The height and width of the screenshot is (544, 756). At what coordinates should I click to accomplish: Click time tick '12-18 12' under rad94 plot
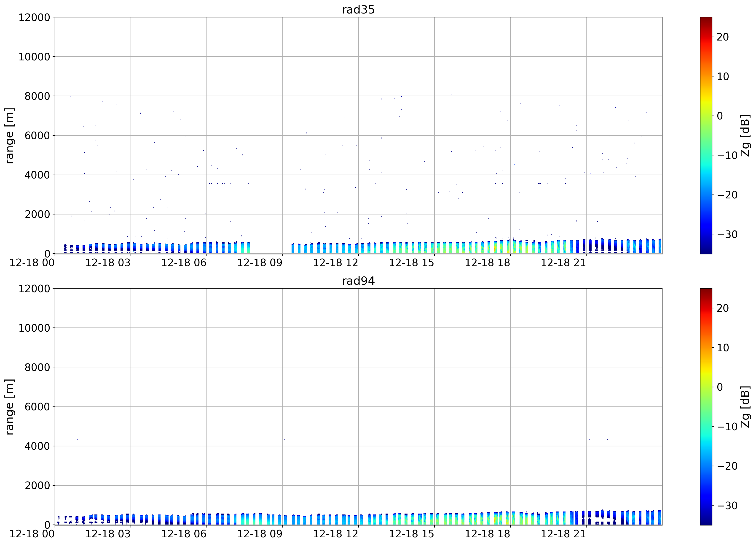336,534
